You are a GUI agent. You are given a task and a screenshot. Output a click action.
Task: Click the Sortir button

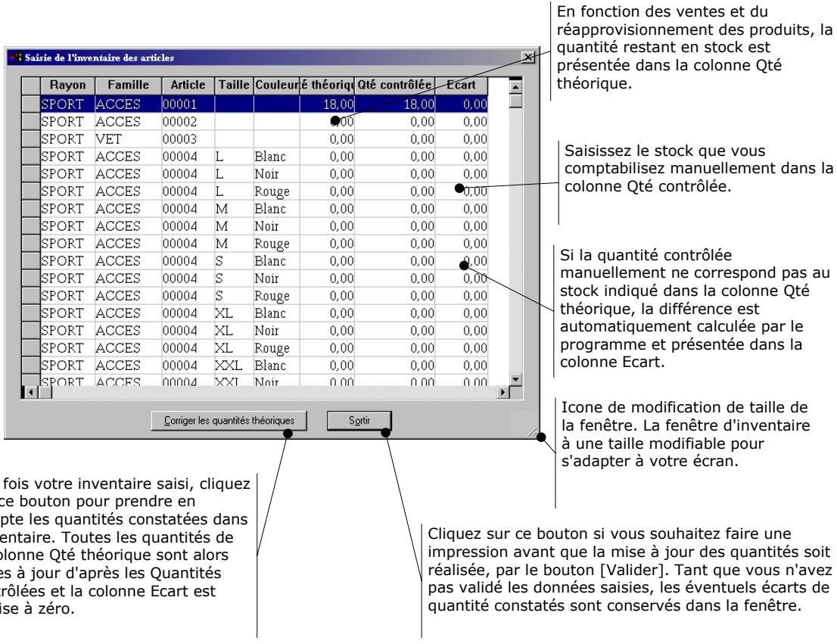(359, 421)
